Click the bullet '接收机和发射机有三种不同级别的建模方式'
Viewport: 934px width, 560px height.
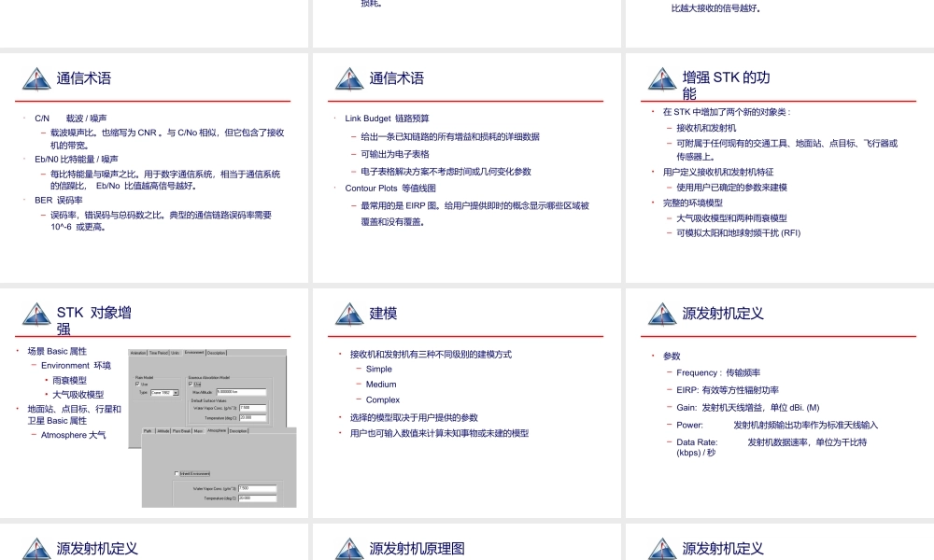point(431,354)
